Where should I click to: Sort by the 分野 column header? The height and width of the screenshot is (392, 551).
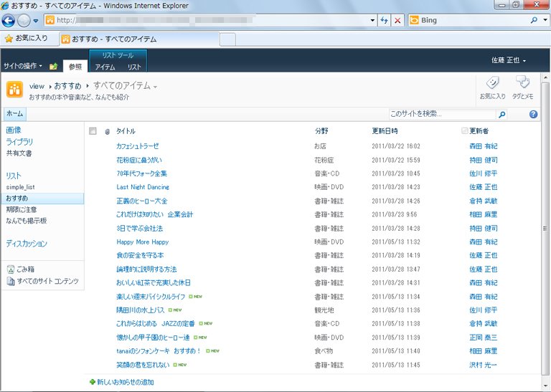(x=321, y=131)
